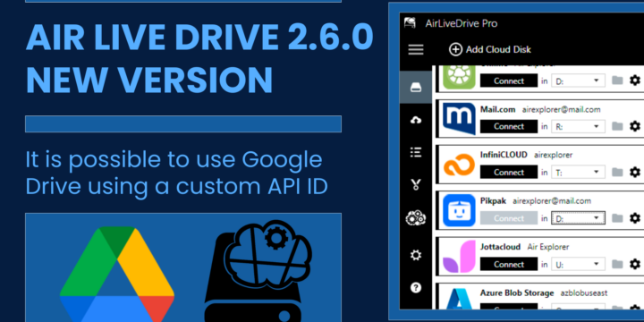Open the multi-gear options sidebar icon
This screenshot has width=644, height=322.
click(x=416, y=217)
